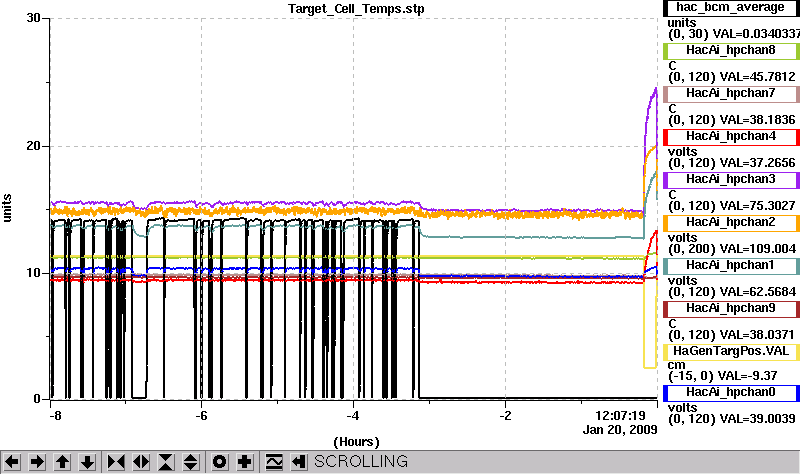800x474 pixels.
Task: Select the HacAi_hpchan4 curve legend
Action: [x=731, y=137]
